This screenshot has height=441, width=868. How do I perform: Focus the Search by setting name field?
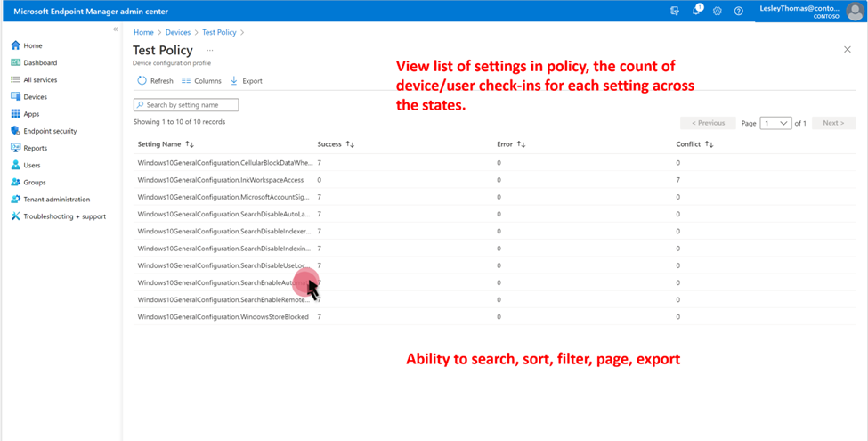coord(186,105)
